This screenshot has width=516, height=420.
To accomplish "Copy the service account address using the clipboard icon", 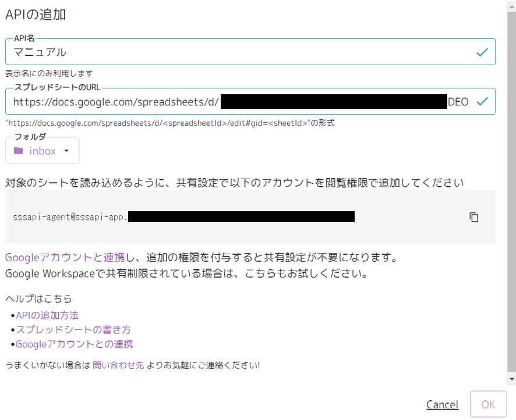I will (473, 217).
